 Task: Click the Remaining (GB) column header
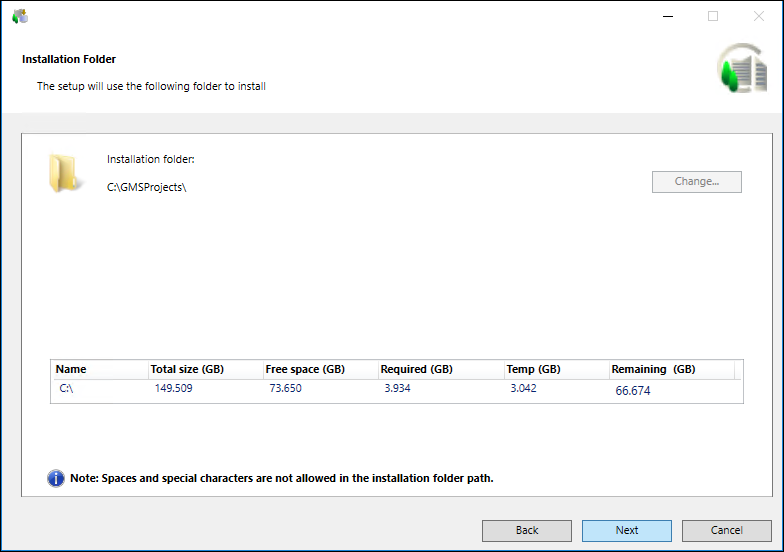[x=653, y=369]
